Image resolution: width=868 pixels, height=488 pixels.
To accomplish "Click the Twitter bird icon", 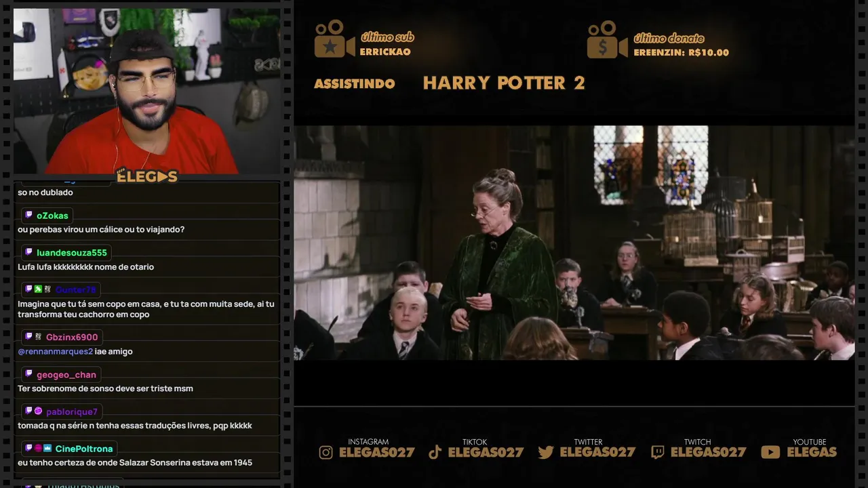I will click(546, 452).
